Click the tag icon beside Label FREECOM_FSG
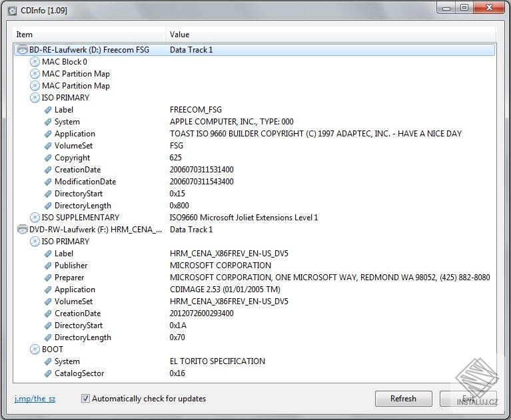This screenshot has height=420, width=511. [x=48, y=110]
